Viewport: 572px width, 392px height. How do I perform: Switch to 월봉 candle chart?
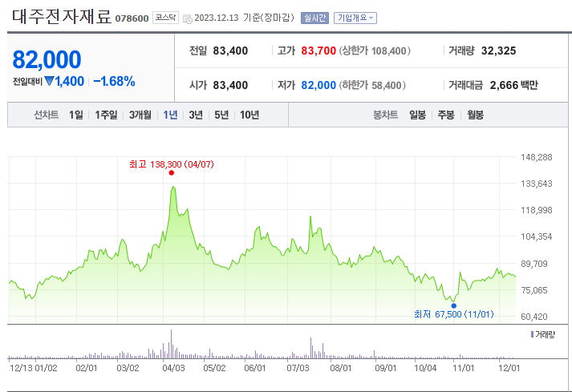pyautogui.click(x=475, y=115)
